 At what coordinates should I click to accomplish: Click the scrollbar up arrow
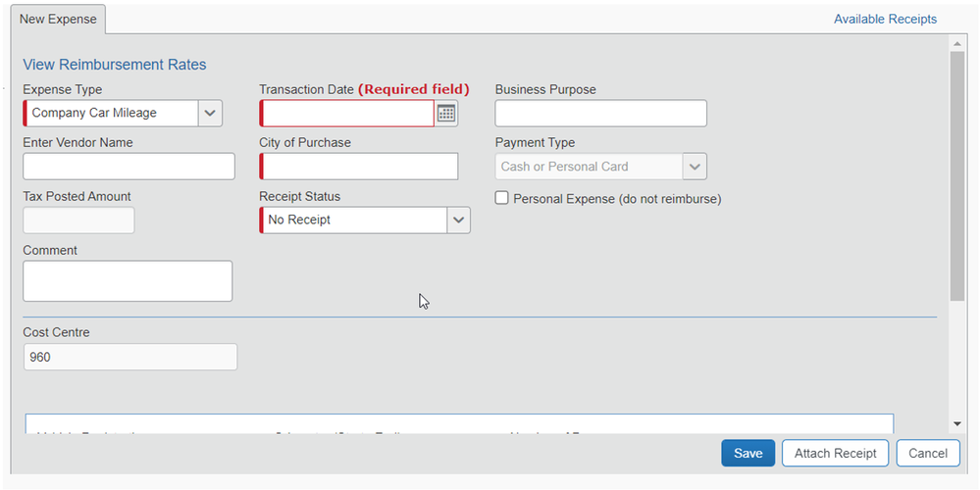pyautogui.click(x=956, y=44)
